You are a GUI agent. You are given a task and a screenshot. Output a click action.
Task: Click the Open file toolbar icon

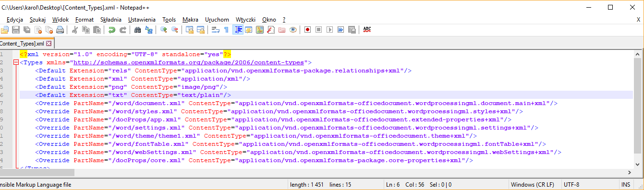click(x=5, y=30)
